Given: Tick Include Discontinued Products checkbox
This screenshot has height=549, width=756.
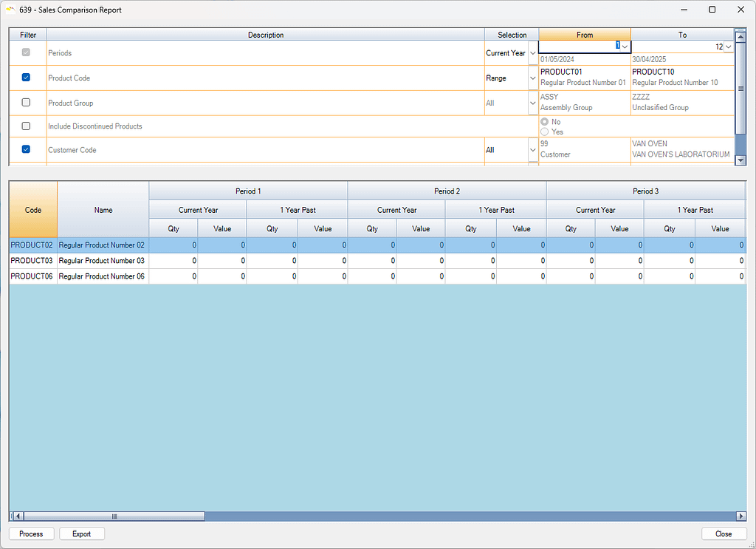Looking at the screenshot, I should pyautogui.click(x=27, y=126).
